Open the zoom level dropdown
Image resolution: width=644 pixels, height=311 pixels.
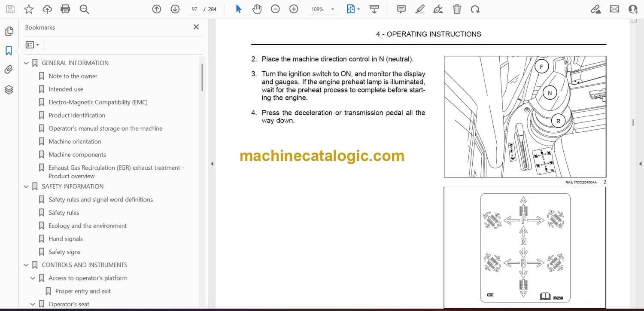click(332, 9)
